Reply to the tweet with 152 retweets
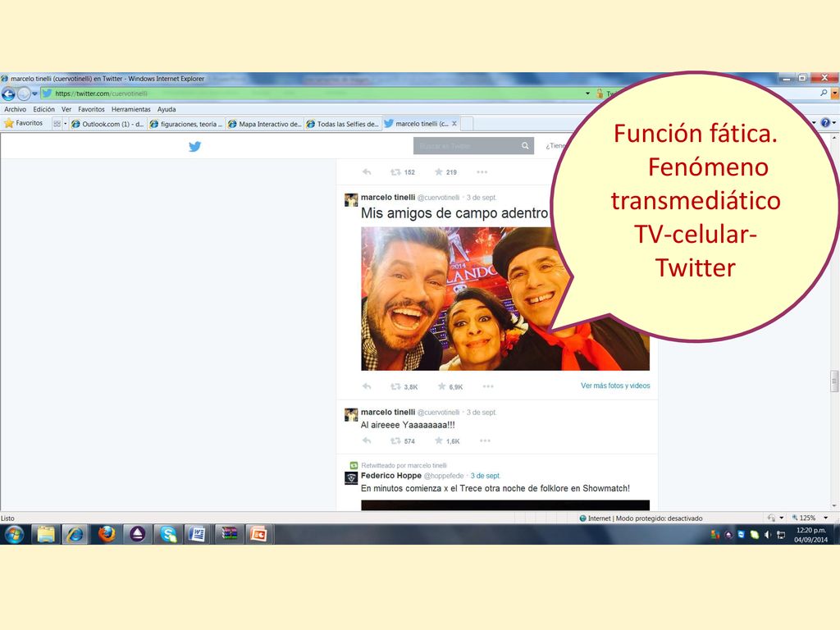Viewport: 840px width, 630px height. click(x=367, y=172)
